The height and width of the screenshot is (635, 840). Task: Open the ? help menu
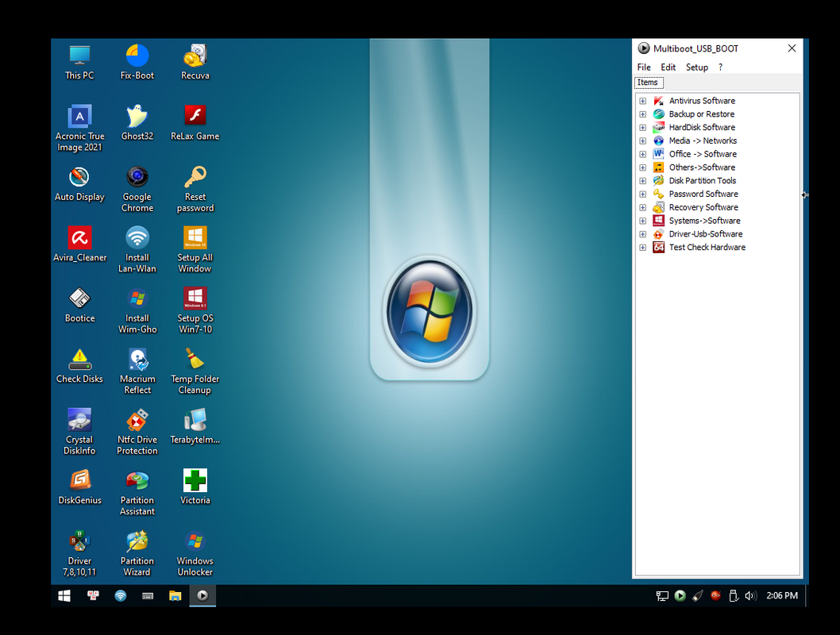point(721,67)
